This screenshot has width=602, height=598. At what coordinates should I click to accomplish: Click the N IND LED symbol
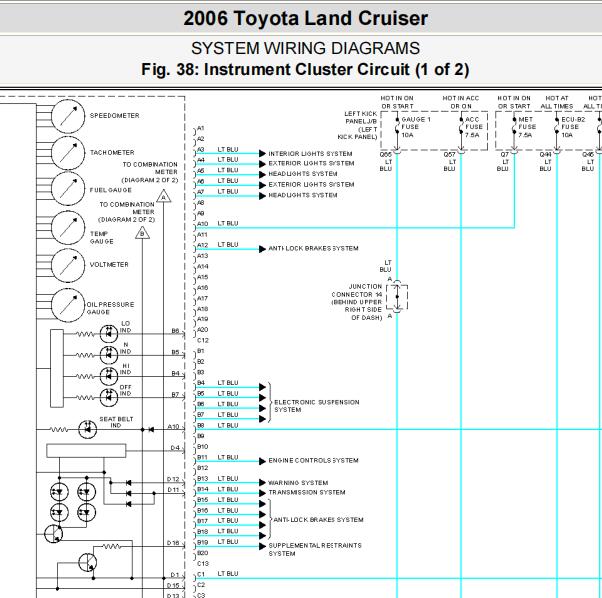[109, 355]
